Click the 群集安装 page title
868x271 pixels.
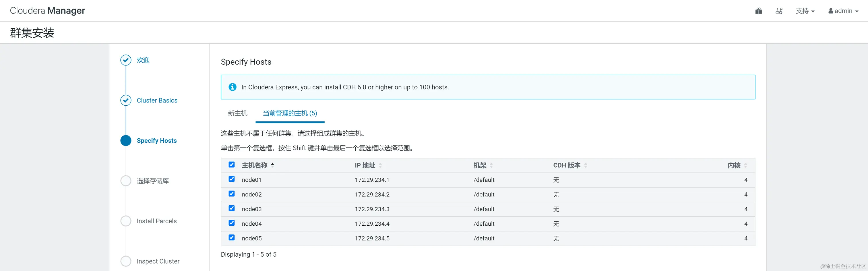(x=32, y=33)
